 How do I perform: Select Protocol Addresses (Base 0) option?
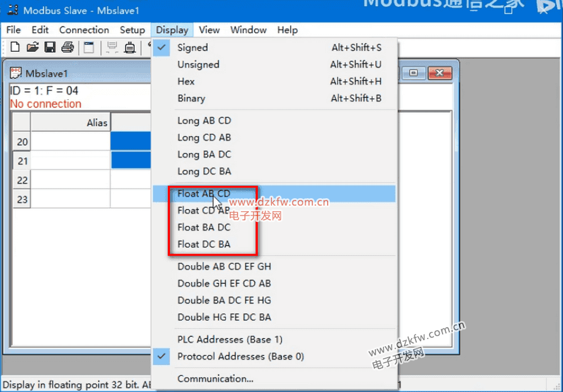coord(240,357)
